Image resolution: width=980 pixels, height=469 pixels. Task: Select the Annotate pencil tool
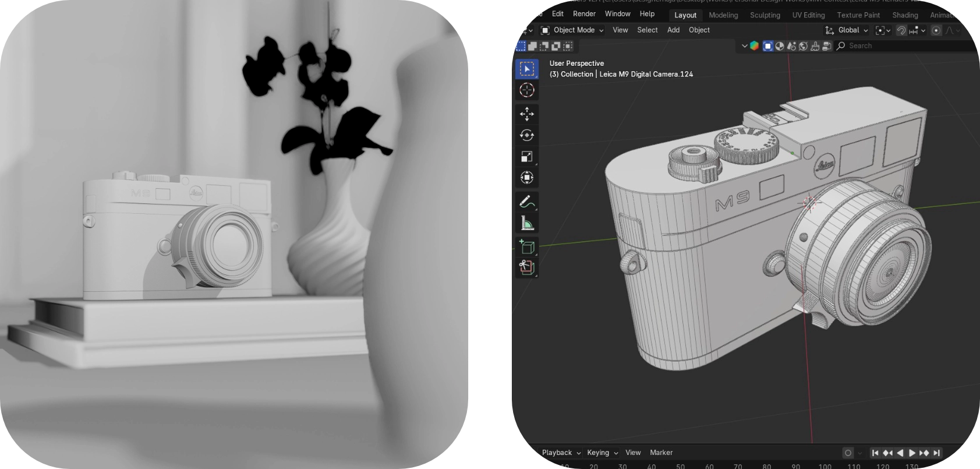pyautogui.click(x=527, y=202)
